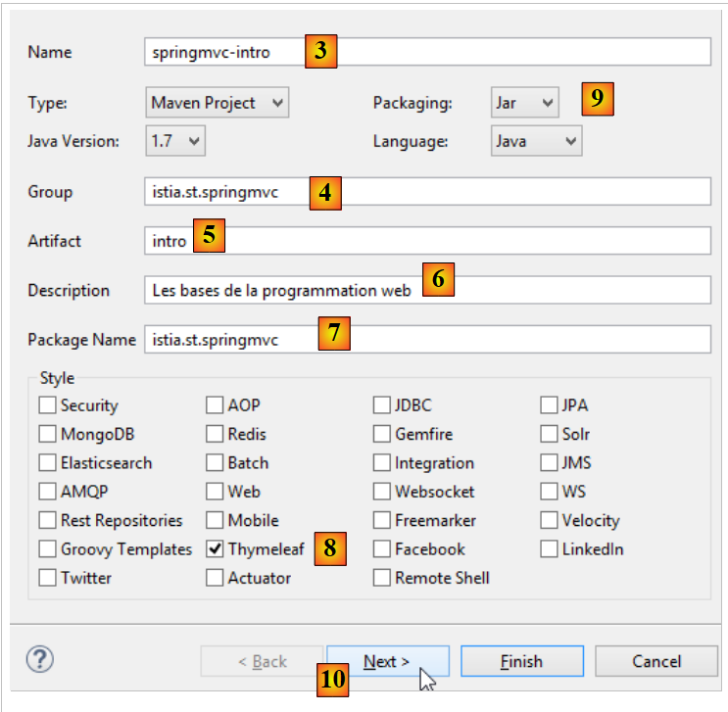
Task: Expand the Packaging dropdown set to Jar
Action: point(524,103)
